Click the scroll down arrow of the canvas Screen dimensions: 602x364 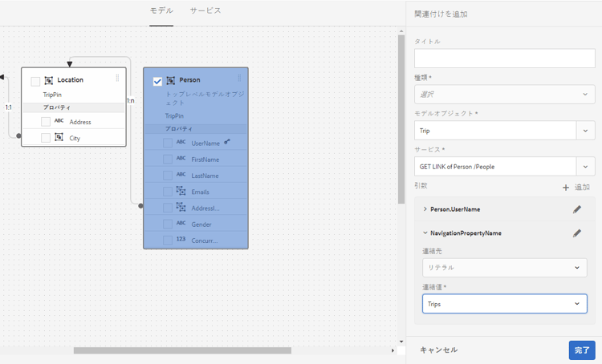[x=401, y=342]
